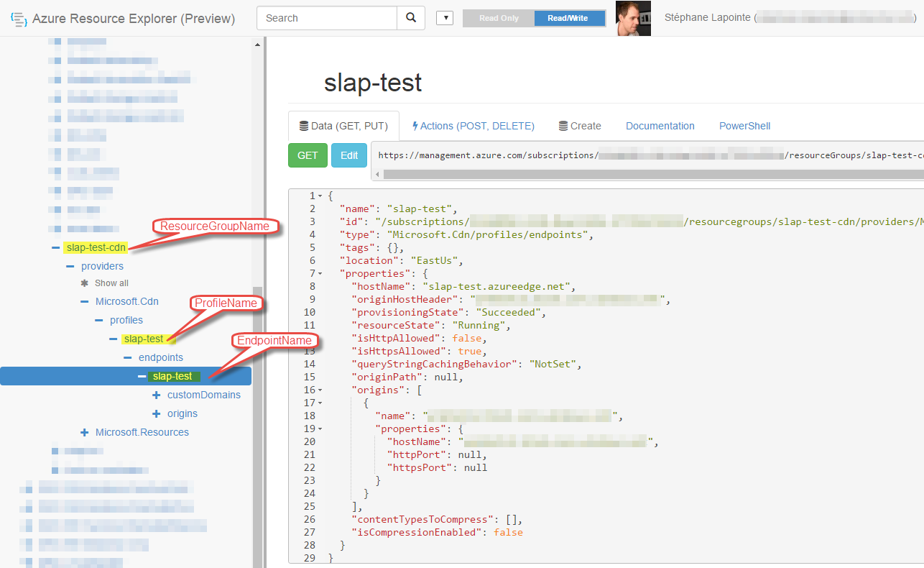Fold the origins array at line 16
The image size is (924, 568).
point(320,390)
